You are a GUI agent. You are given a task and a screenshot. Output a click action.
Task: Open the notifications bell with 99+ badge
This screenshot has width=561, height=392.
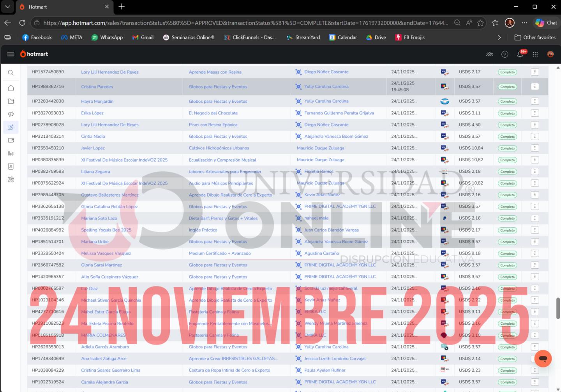(x=520, y=54)
